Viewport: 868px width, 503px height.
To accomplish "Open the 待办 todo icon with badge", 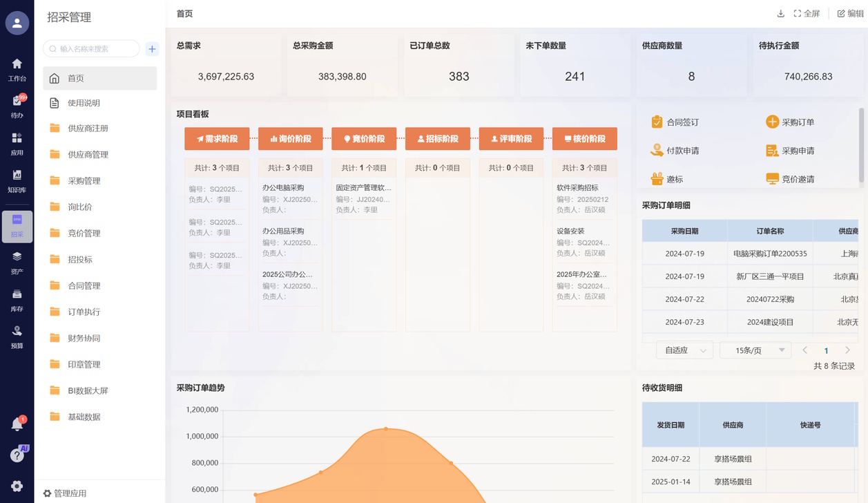I will pos(17,106).
